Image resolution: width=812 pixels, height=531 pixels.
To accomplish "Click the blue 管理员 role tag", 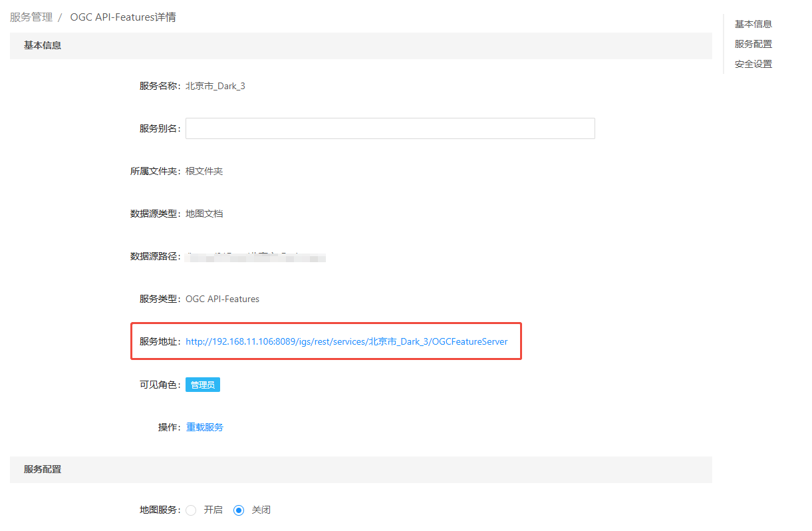I will click(203, 385).
